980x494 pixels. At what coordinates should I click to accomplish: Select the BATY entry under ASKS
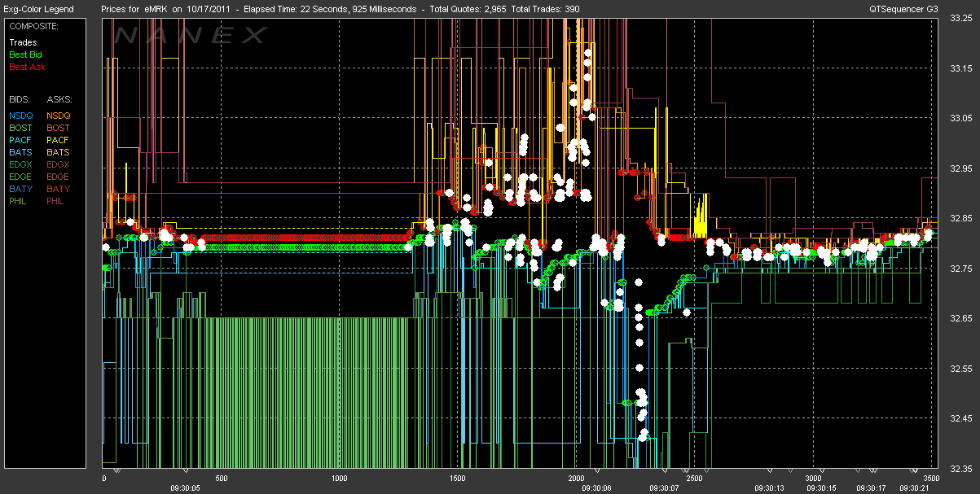(58, 189)
